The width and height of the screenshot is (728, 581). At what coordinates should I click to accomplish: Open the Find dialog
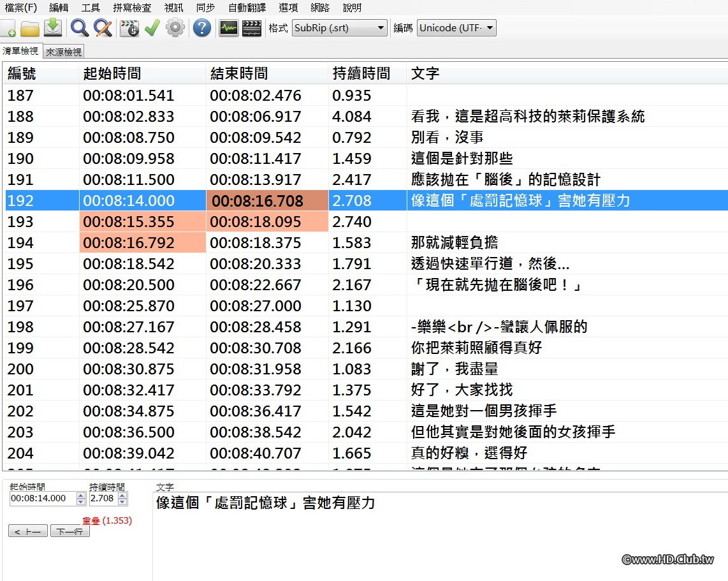(79, 28)
